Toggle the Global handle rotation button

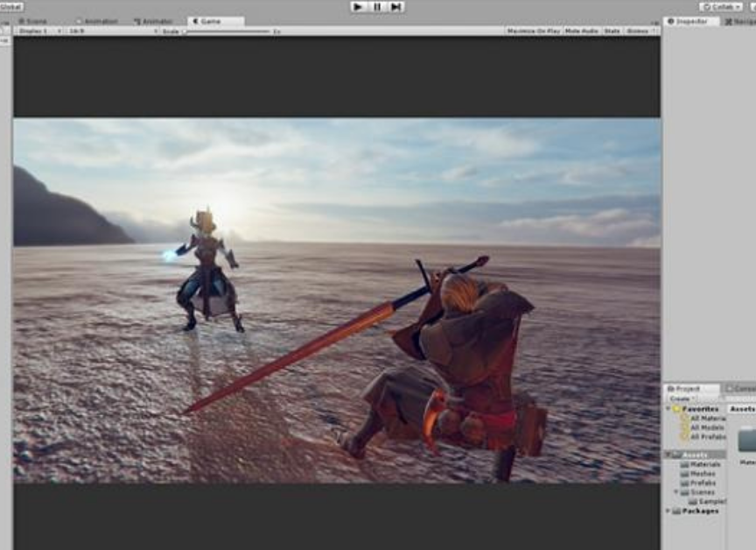point(10,7)
